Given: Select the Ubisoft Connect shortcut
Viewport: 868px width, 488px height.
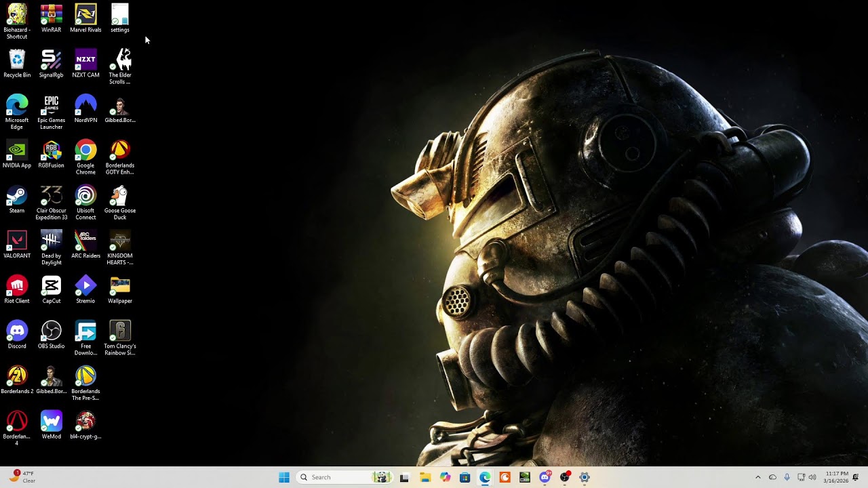Looking at the screenshot, I should 85,203.
